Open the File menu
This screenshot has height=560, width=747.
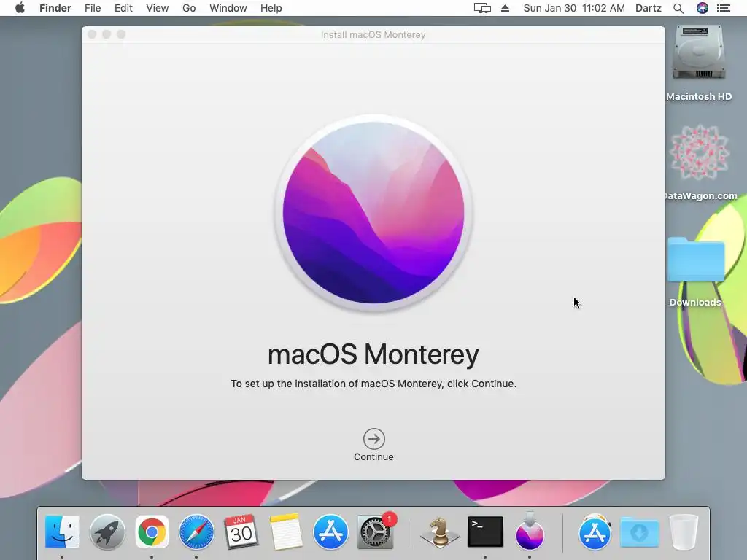[x=93, y=8]
